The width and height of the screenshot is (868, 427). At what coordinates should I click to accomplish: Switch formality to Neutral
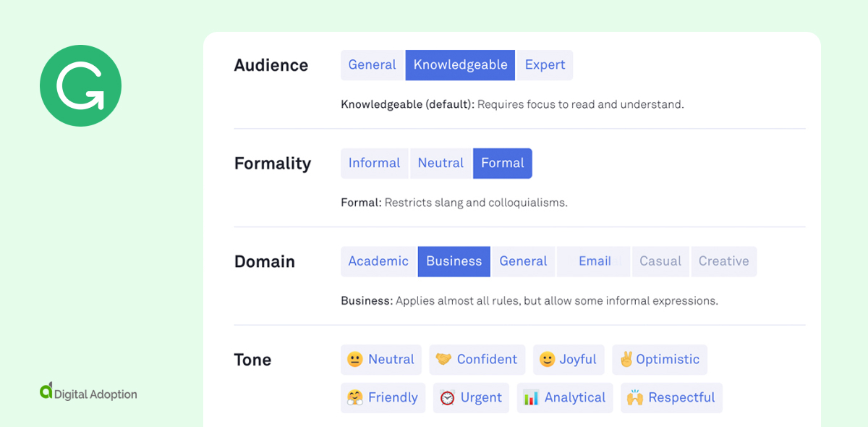[441, 163]
